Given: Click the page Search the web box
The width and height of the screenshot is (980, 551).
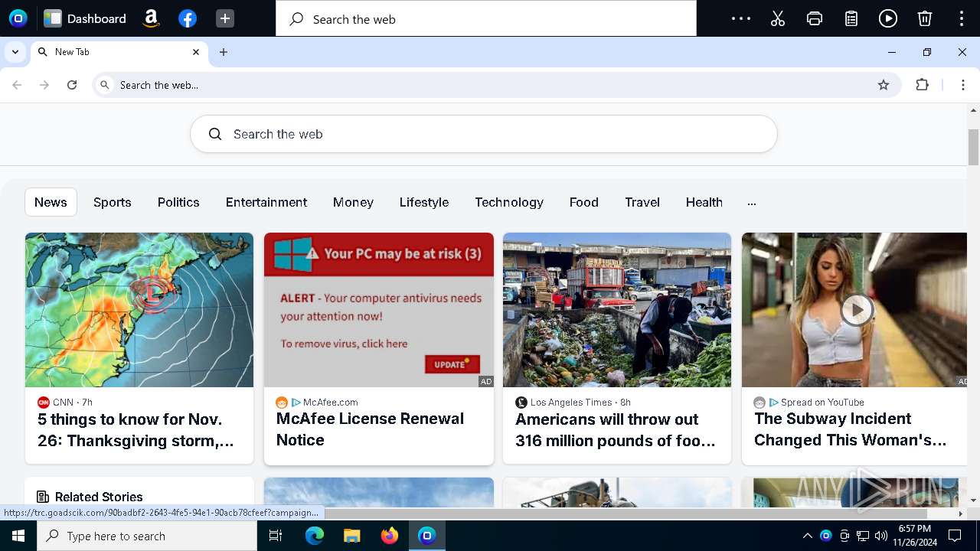Looking at the screenshot, I should pyautogui.click(x=484, y=134).
